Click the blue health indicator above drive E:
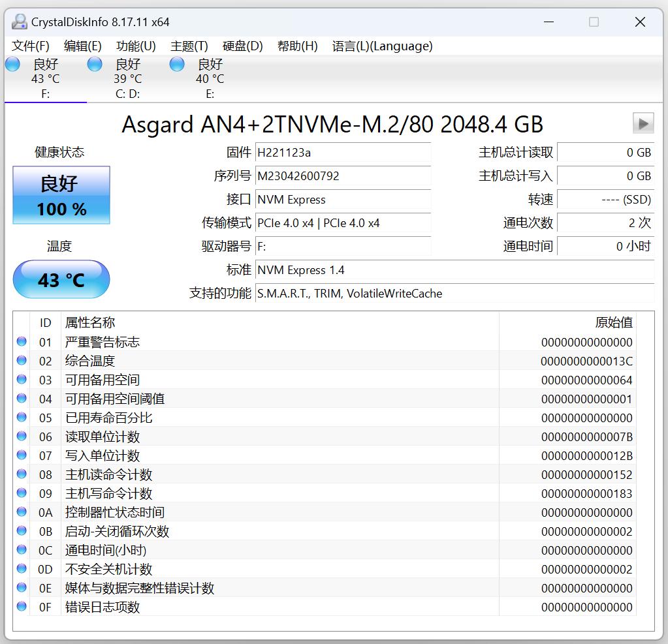 click(176, 63)
